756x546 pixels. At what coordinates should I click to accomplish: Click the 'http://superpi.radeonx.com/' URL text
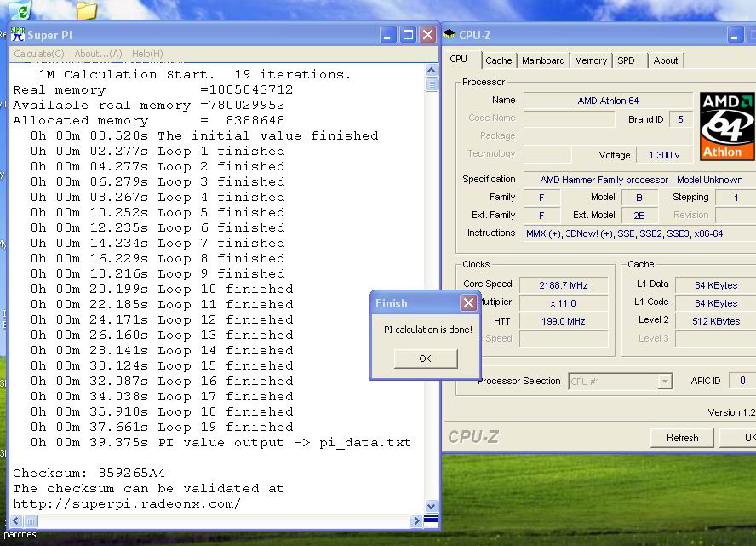(x=127, y=503)
